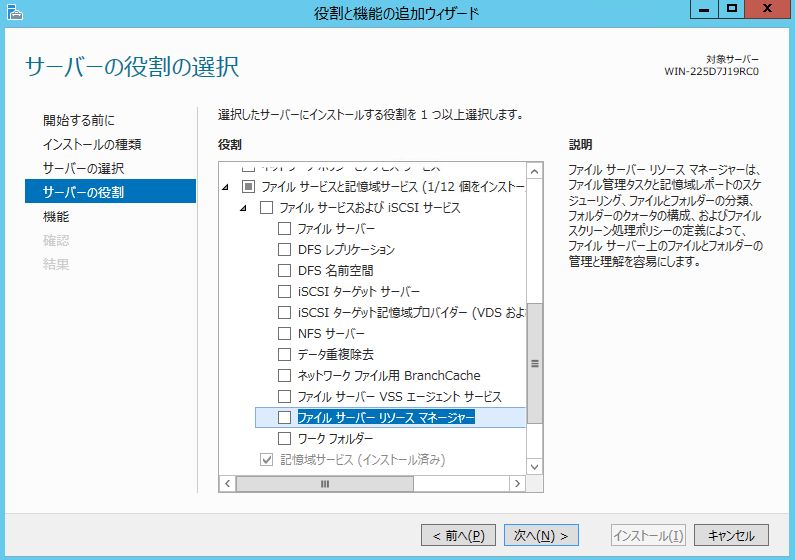
Task: Check the ファイル サーバー checkbox
Action: 285,229
